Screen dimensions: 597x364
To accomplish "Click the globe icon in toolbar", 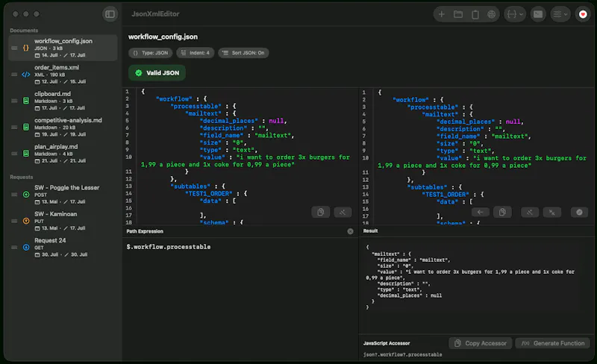I will (492, 14).
